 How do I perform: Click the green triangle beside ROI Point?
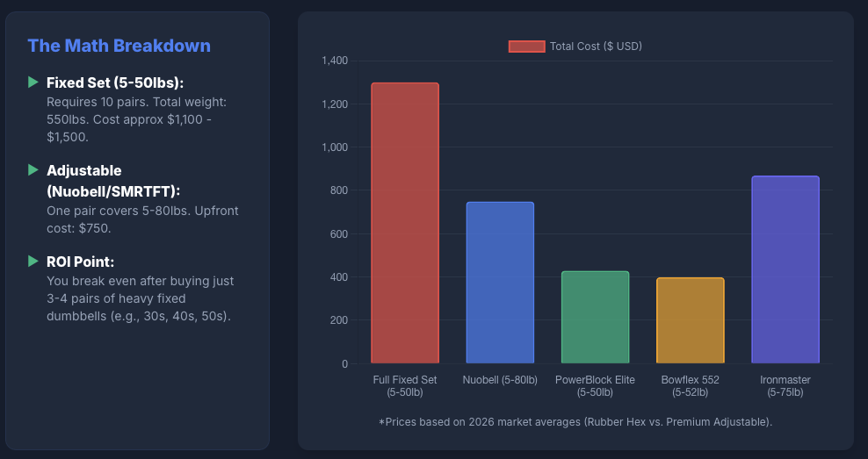33,261
